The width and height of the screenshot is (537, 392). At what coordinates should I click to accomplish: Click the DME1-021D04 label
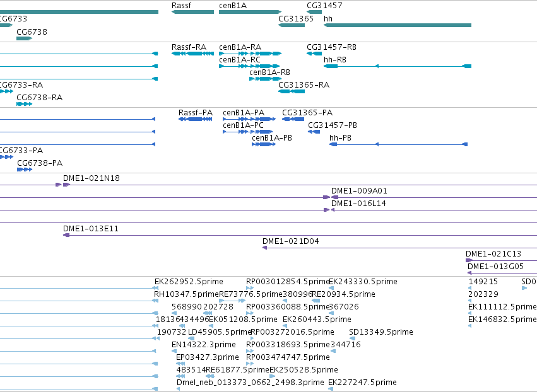pos(291,241)
